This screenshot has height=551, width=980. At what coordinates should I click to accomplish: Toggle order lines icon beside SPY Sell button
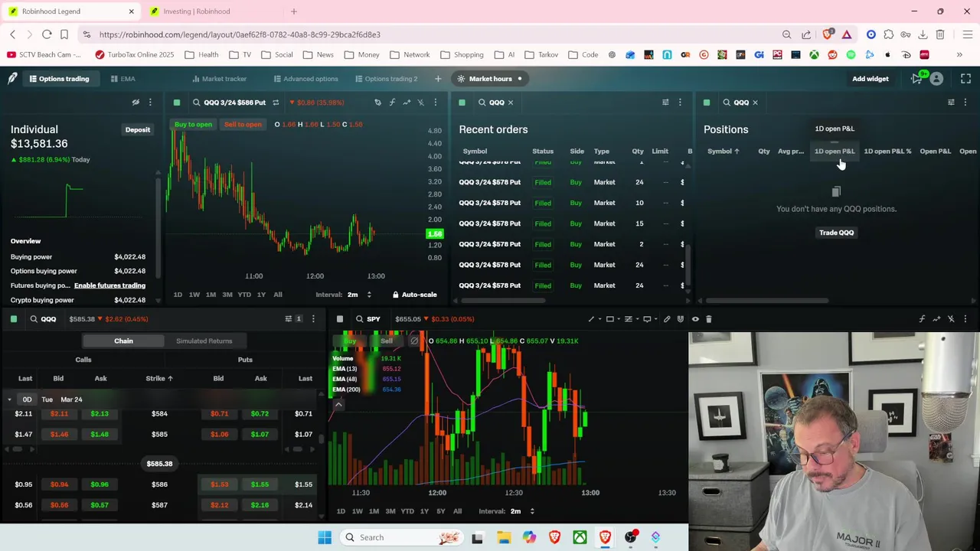point(414,341)
